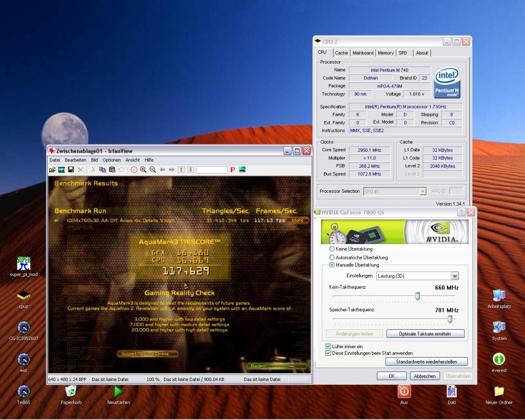
Task: Click the IrfanView About icon
Action: pyautogui.click(x=242, y=170)
